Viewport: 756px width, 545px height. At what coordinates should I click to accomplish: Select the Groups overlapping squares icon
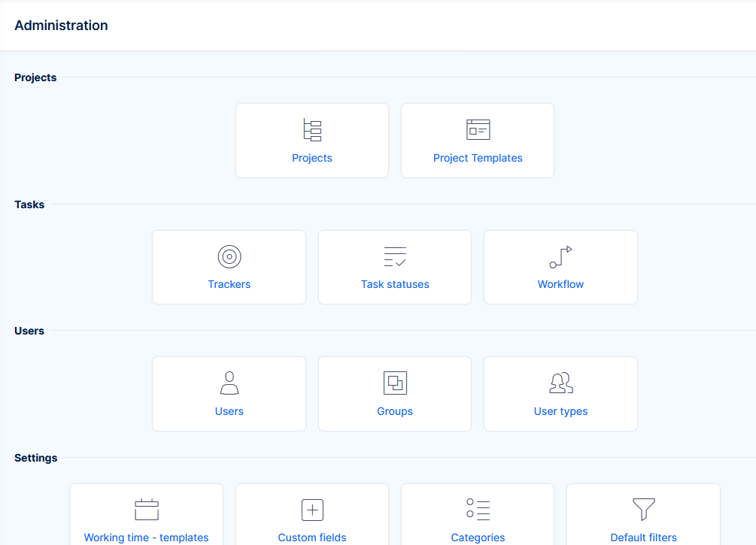[x=395, y=383]
